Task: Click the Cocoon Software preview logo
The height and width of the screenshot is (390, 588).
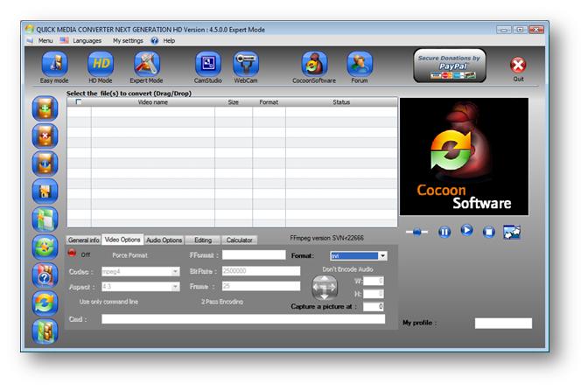Action: (x=465, y=157)
